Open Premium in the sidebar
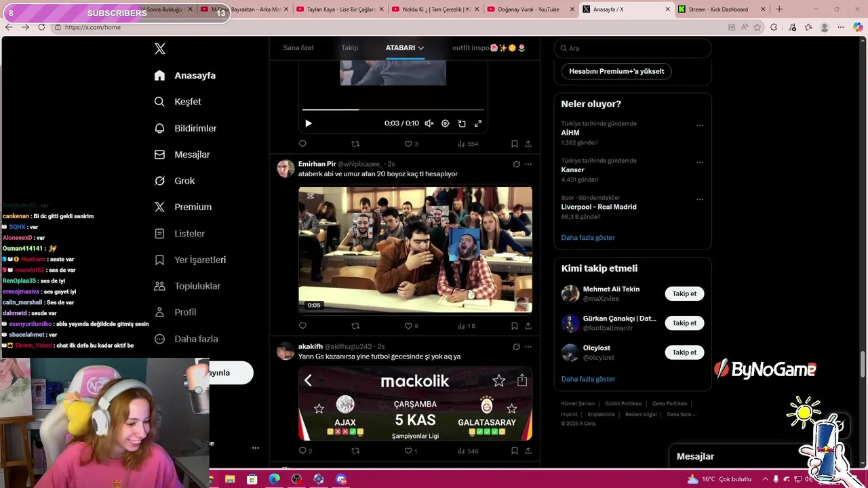This screenshot has width=868, height=488. click(x=182, y=207)
